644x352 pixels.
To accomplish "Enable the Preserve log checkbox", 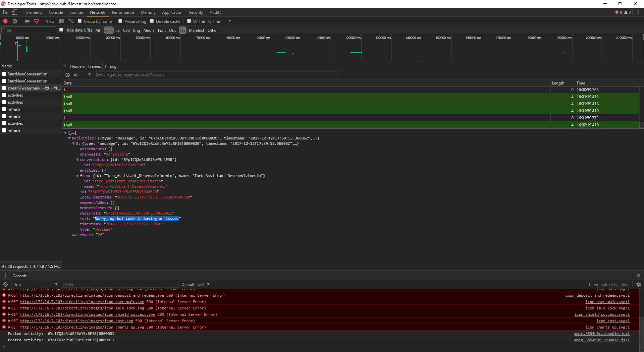I will click(x=120, y=21).
